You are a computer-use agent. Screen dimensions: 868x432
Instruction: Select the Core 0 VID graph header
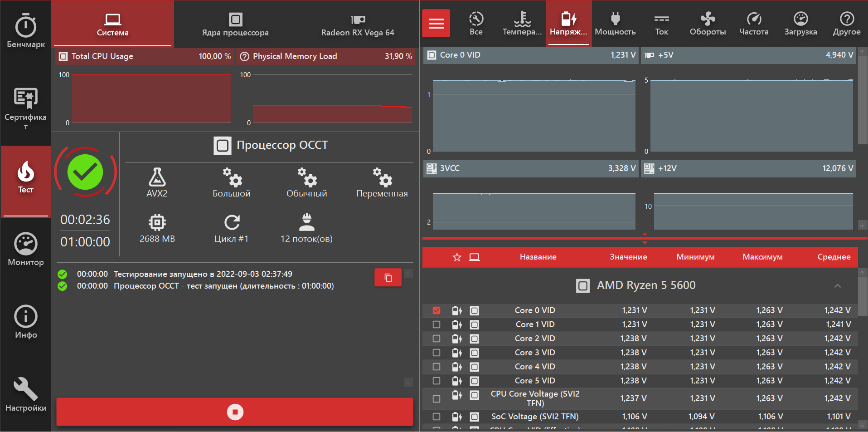(x=531, y=55)
